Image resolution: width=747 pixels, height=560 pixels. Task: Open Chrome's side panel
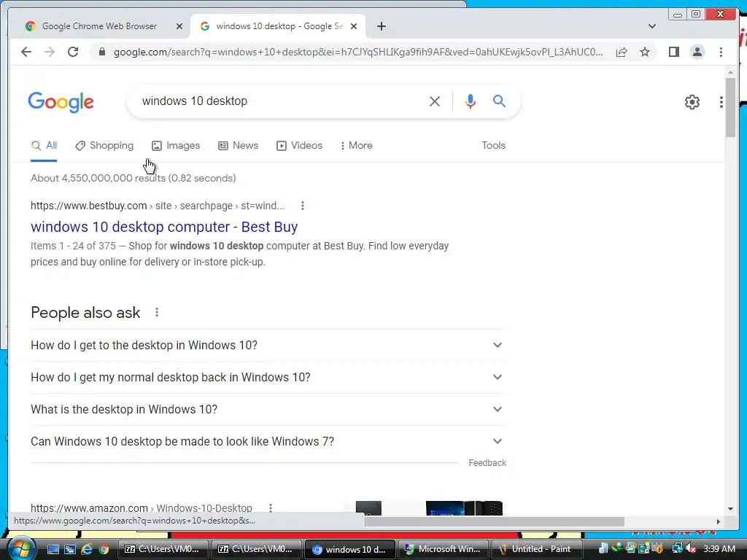[673, 52]
